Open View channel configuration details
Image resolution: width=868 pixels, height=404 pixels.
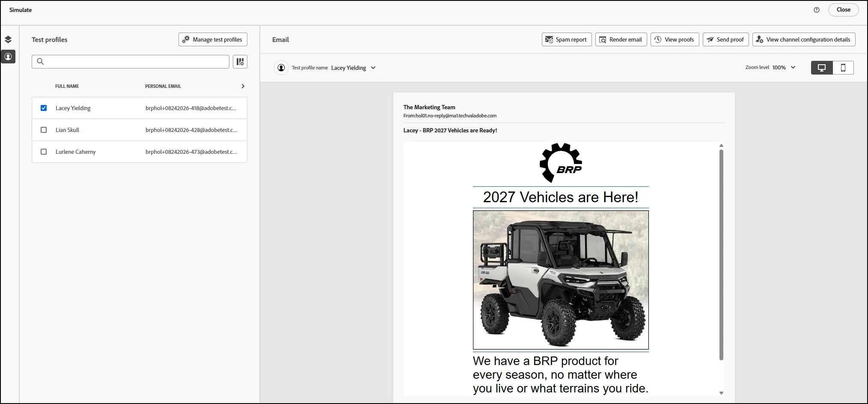[x=804, y=39]
